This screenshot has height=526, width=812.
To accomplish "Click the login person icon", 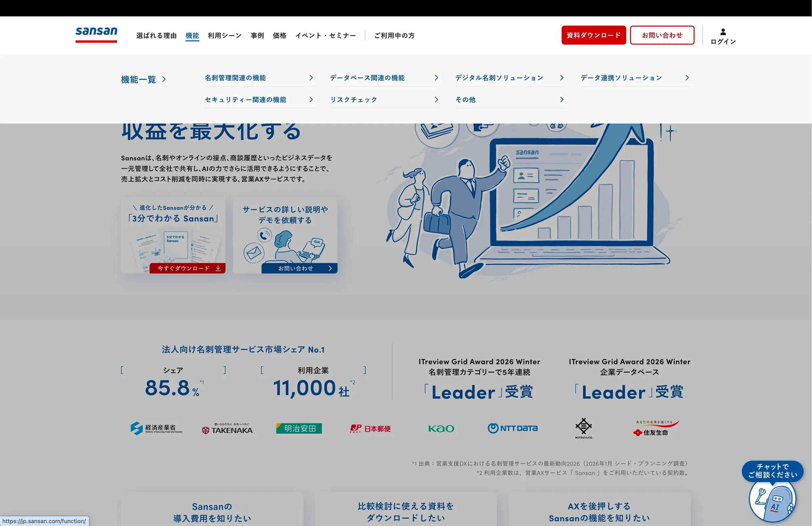I will tap(723, 32).
